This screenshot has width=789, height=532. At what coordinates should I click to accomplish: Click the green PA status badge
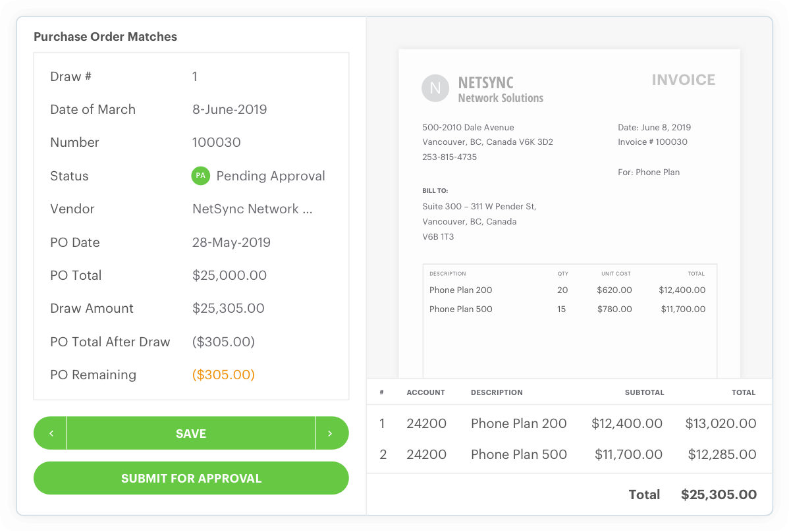(200, 176)
